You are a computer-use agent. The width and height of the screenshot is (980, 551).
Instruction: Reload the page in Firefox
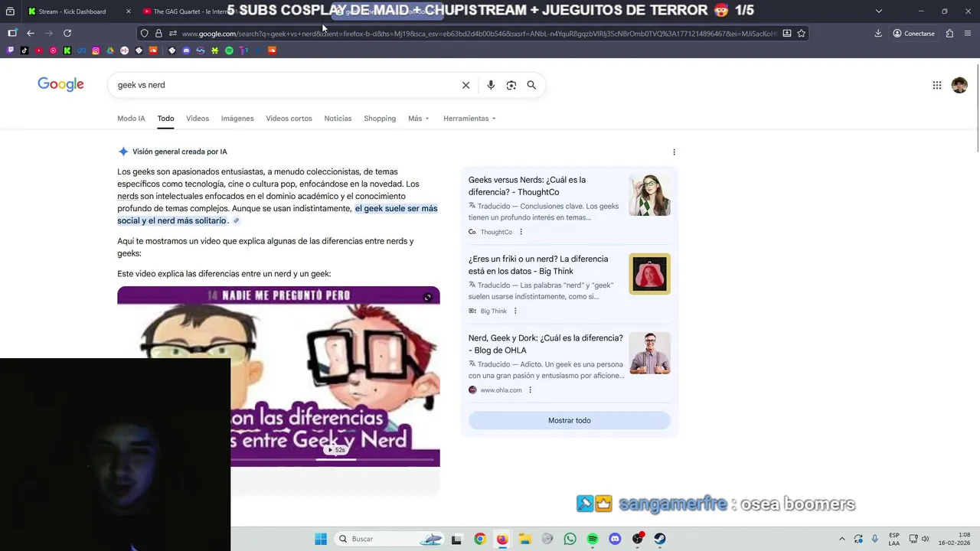[x=67, y=33]
